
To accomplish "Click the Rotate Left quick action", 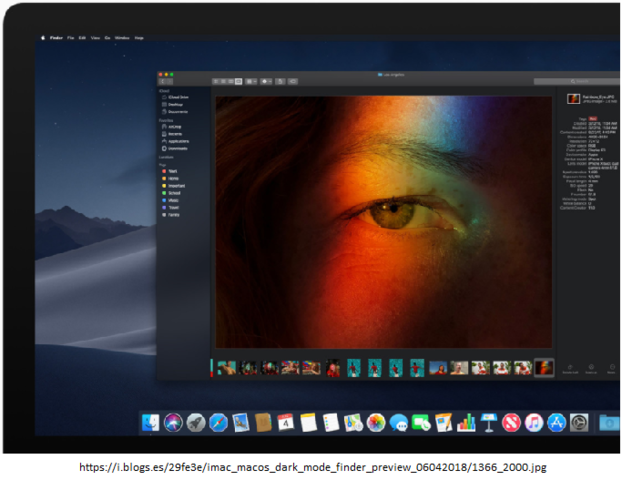I will click(570, 369).
